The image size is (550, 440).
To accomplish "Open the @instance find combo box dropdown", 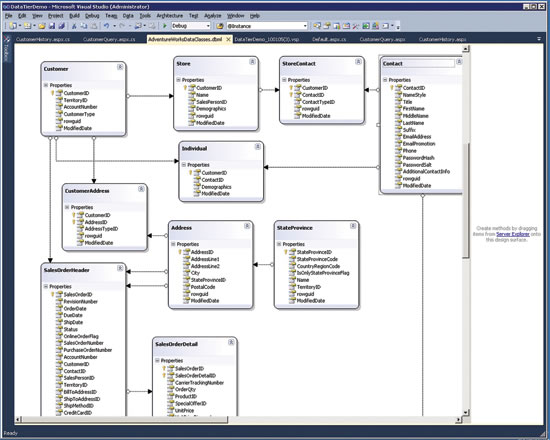I will click(305, 26).
